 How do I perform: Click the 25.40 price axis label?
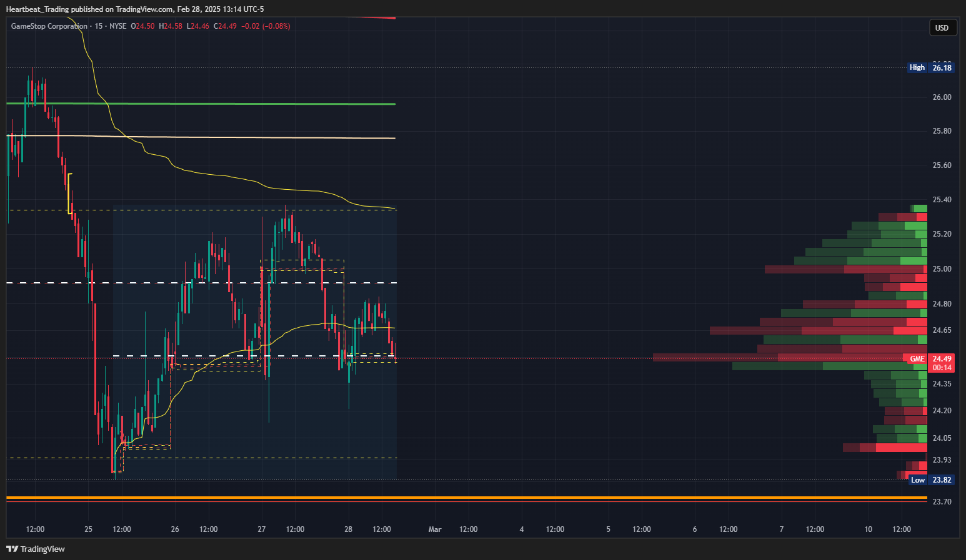tap(942, 200)
